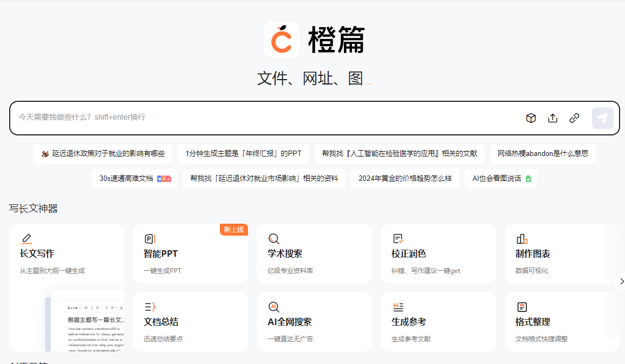Screen dimensions: 625x364
Task: Click the 一键生成PPT description
Action: tap(162, 271)
